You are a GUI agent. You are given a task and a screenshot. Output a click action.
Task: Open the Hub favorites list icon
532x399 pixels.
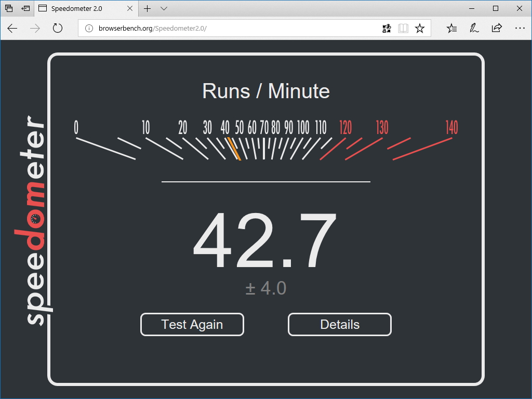click(451, 29)
